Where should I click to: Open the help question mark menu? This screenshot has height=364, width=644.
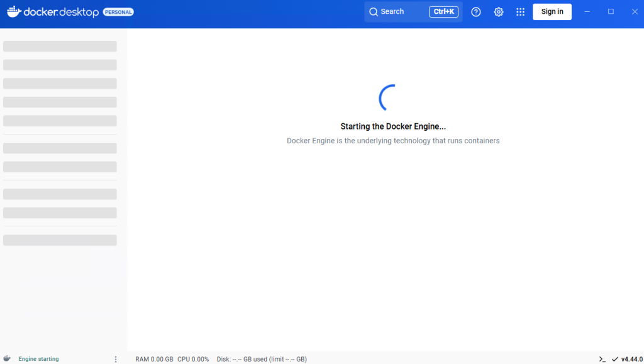click(475, 12)
